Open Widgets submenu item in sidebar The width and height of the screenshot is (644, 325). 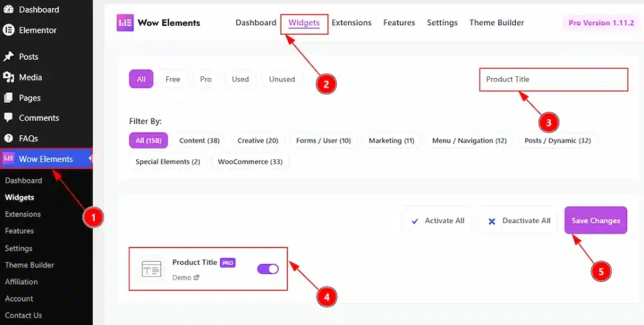[x=19, y=197]
